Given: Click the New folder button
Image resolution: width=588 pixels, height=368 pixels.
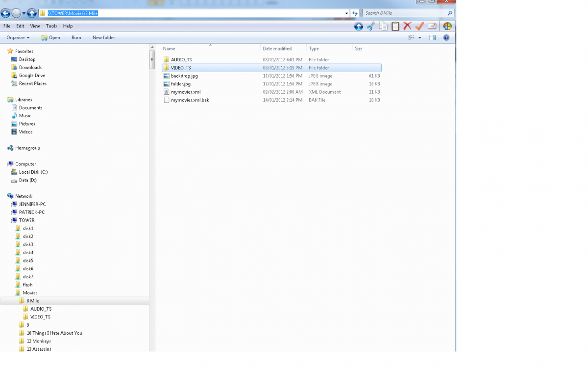Looking at the screenshot, I should (x=104, y=38).
